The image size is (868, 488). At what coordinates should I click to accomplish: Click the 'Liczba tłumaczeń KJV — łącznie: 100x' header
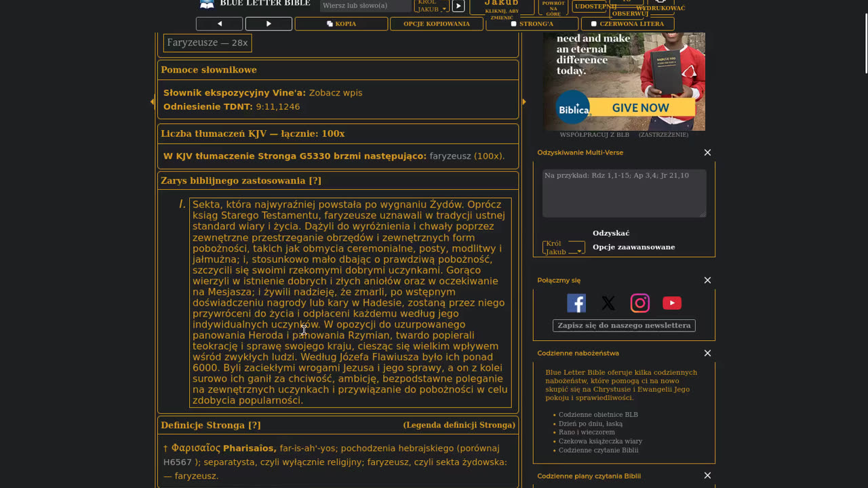pos(338,134)
